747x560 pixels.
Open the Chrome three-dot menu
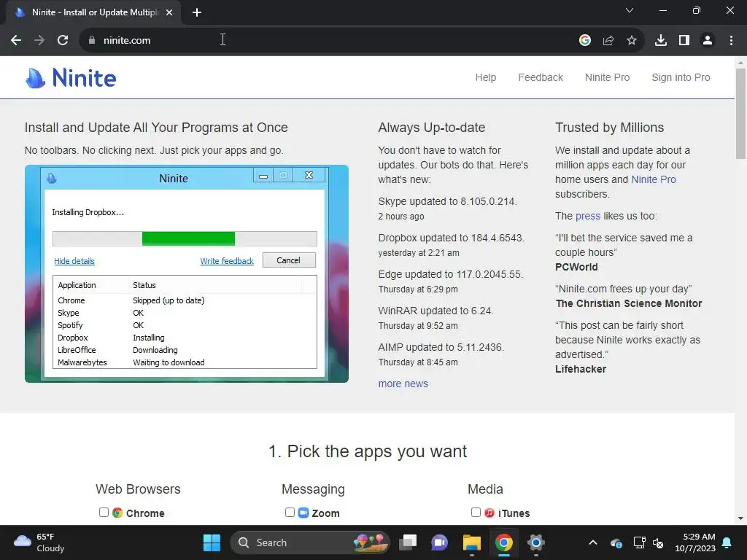click(731, 40)
